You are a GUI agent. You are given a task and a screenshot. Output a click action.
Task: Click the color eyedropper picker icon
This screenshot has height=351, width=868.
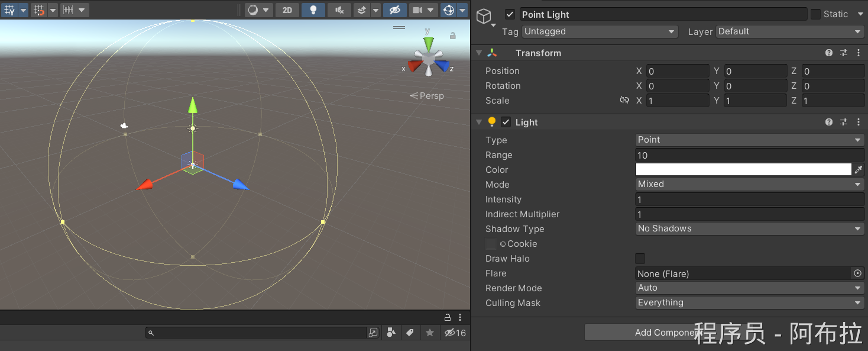tap(859, 170)
